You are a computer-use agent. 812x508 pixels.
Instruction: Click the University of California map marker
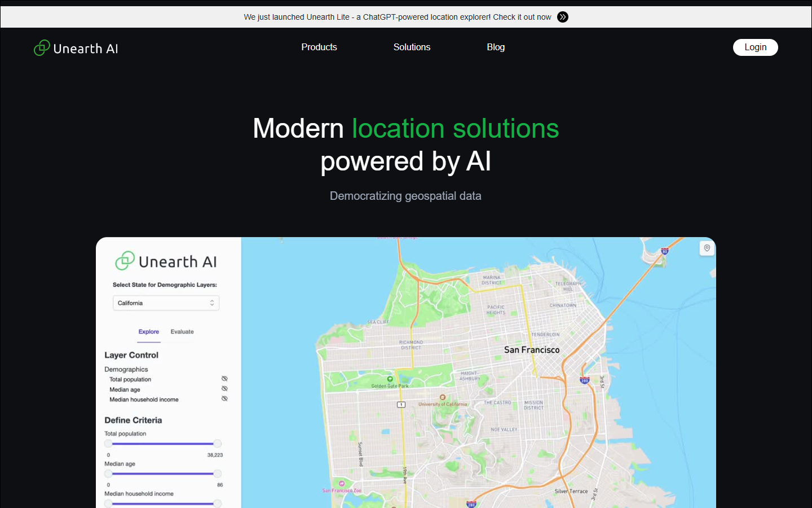[x=443, y=397]
